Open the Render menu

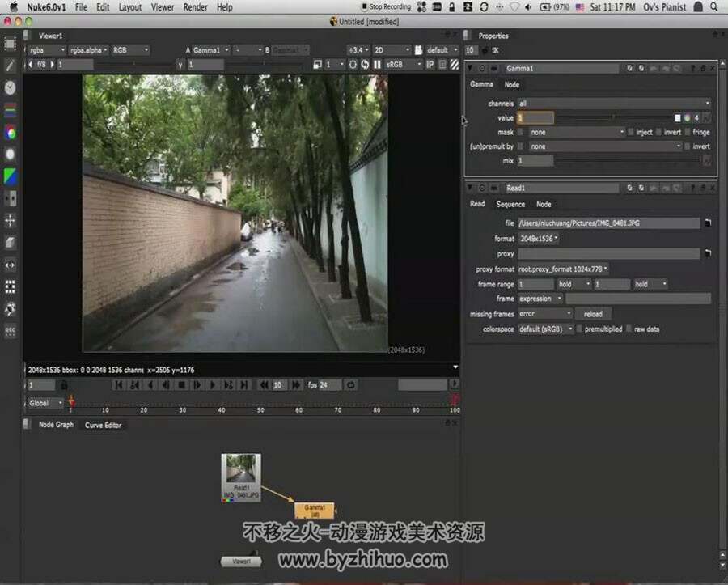click(195, 7)
